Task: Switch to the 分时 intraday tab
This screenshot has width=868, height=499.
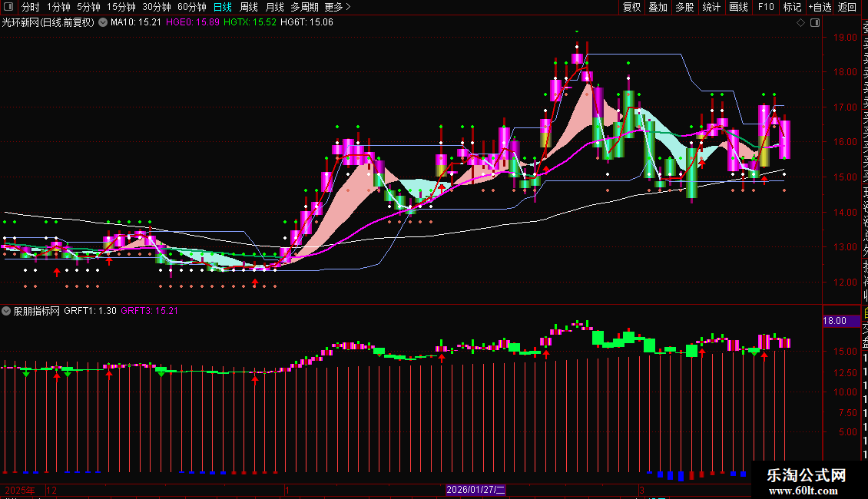Action: click(31, 7)
